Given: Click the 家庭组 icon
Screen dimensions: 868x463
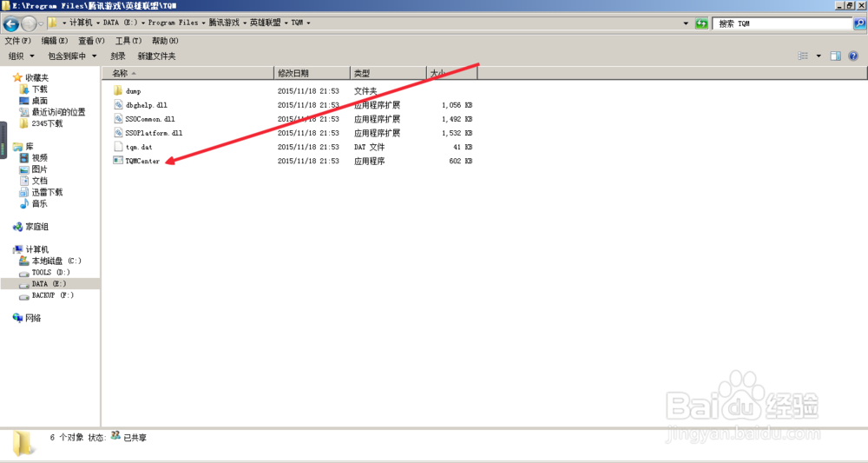Looking at the screenshot, I should (17, 227).
